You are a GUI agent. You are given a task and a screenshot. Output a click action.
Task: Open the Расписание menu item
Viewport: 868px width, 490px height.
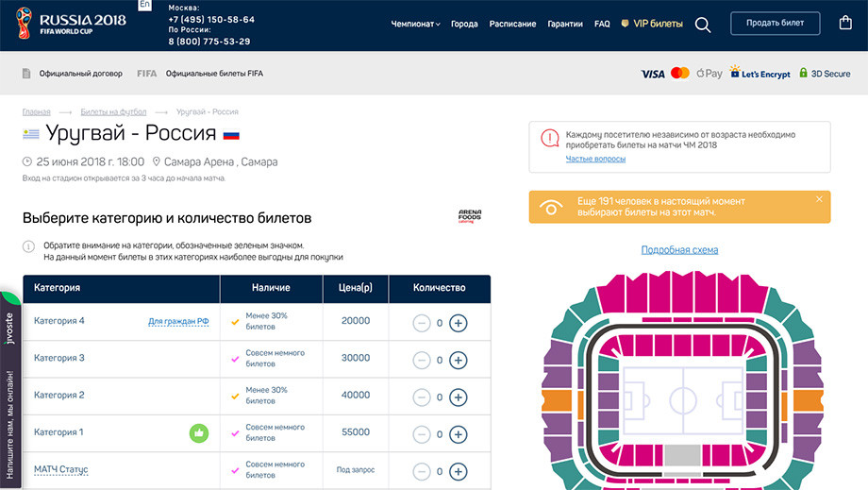(512, 24)
